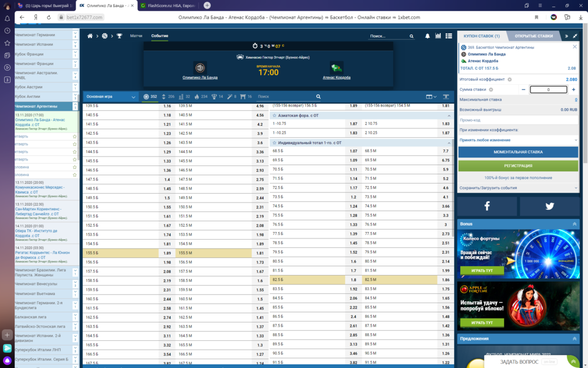Click Играть тут on Колесо фортуны banner
Screen dimensions: 588x368
click(482, 271)
